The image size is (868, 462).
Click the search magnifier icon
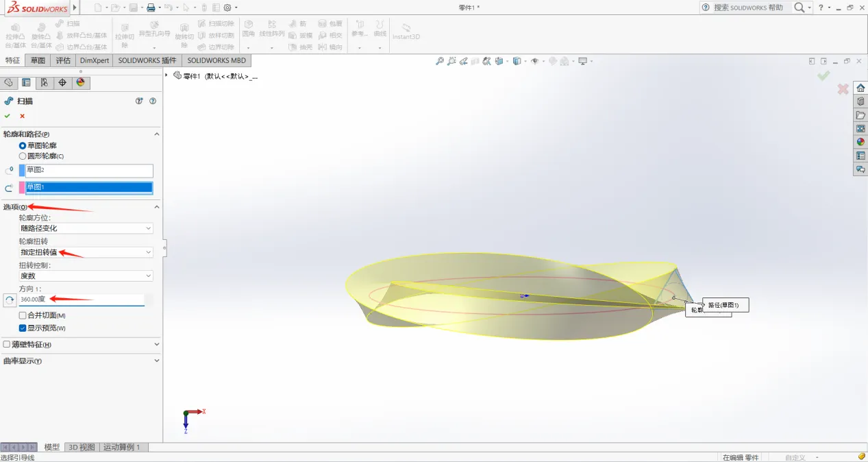[x=799, y=8]
